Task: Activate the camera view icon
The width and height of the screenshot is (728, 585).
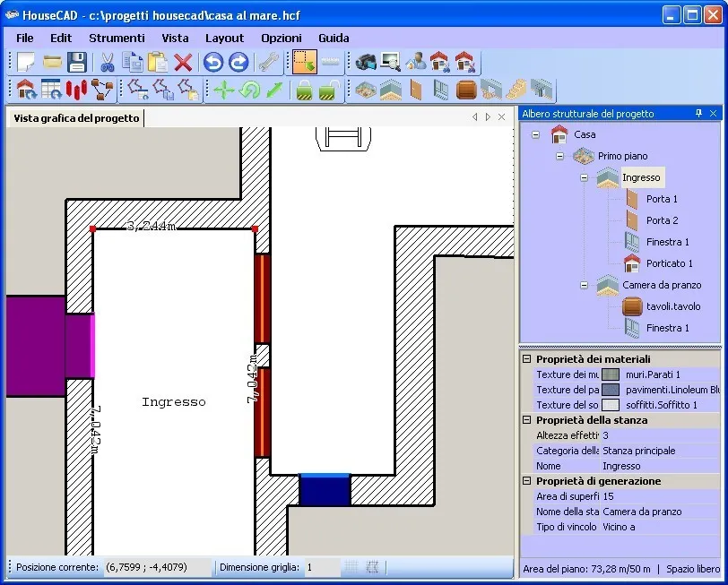Action: pyautogui.click(x=365, y=62)
